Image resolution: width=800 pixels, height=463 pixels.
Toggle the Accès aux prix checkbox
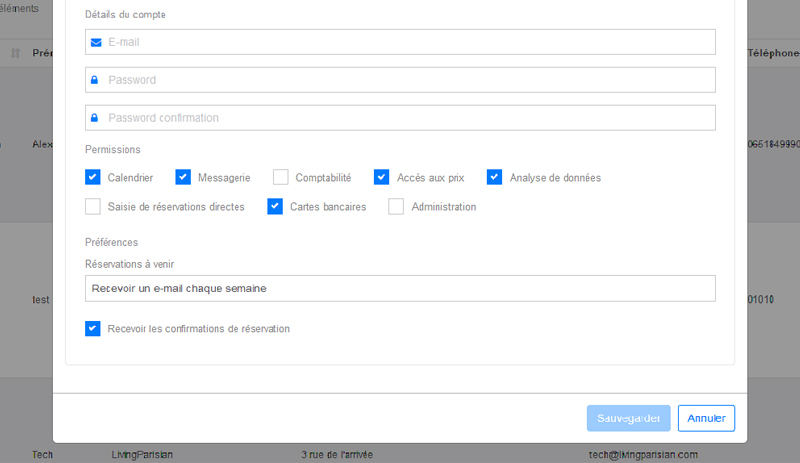(x=382, y=177)
